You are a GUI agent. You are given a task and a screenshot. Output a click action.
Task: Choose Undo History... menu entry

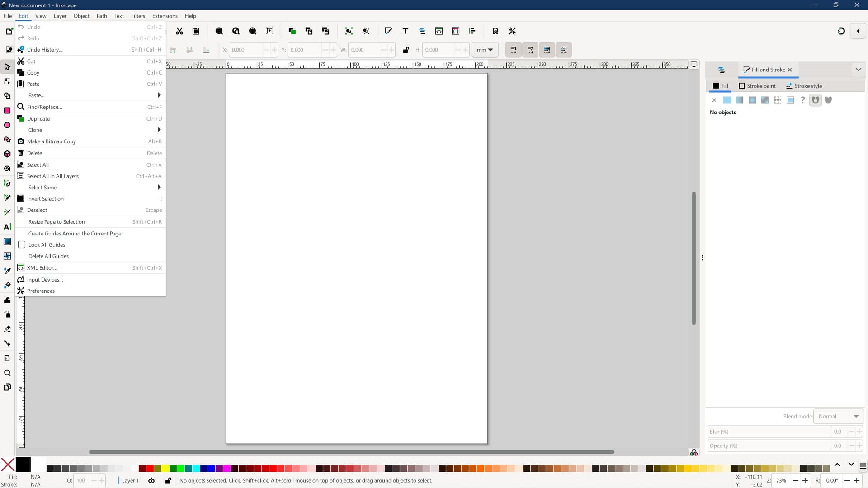91,50
